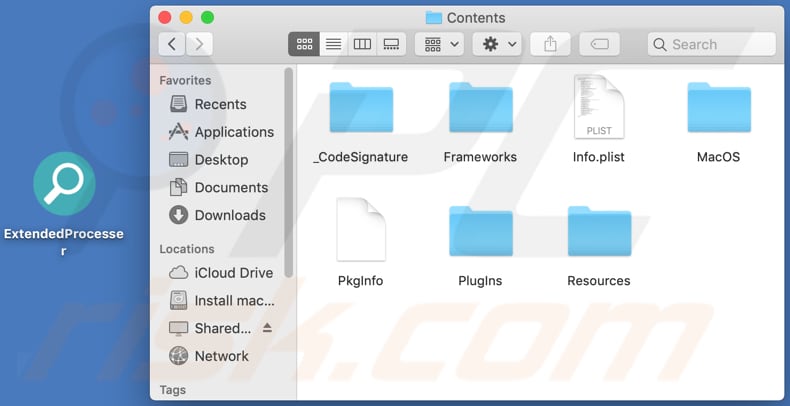Select the MacOS folder icon
The image size is (790, 406).
719,107
